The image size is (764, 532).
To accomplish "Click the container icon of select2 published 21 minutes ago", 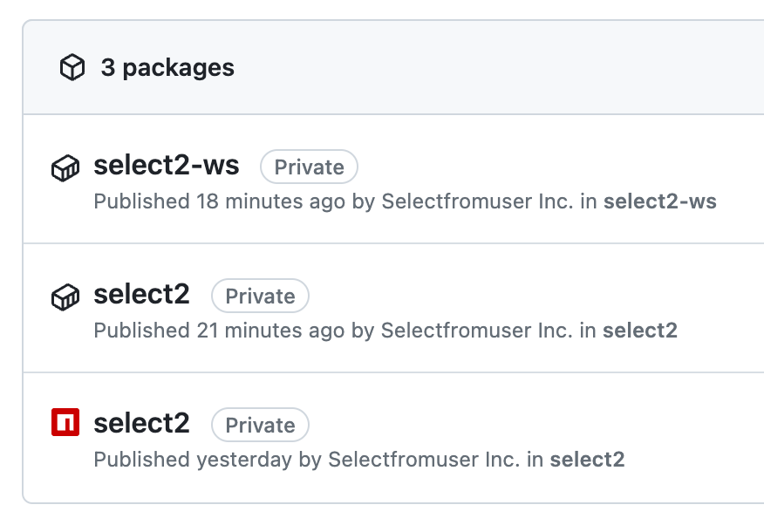I will [x=65, y=297].
